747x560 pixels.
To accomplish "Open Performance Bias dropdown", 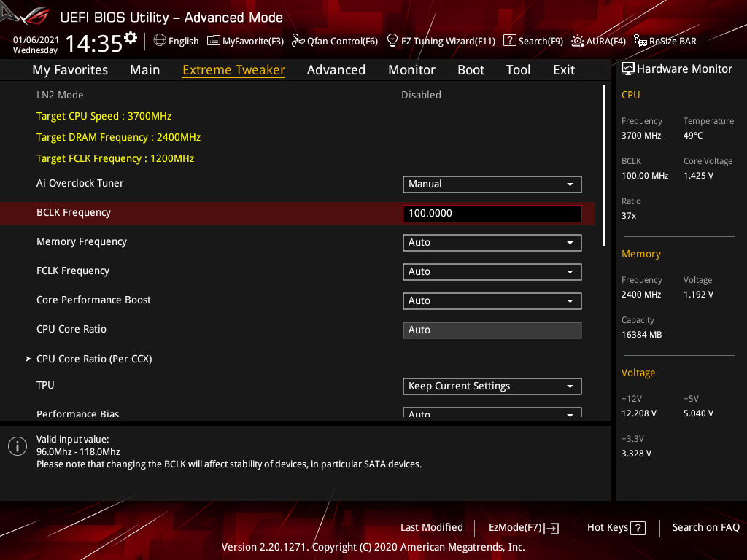I will pos(492,413).
